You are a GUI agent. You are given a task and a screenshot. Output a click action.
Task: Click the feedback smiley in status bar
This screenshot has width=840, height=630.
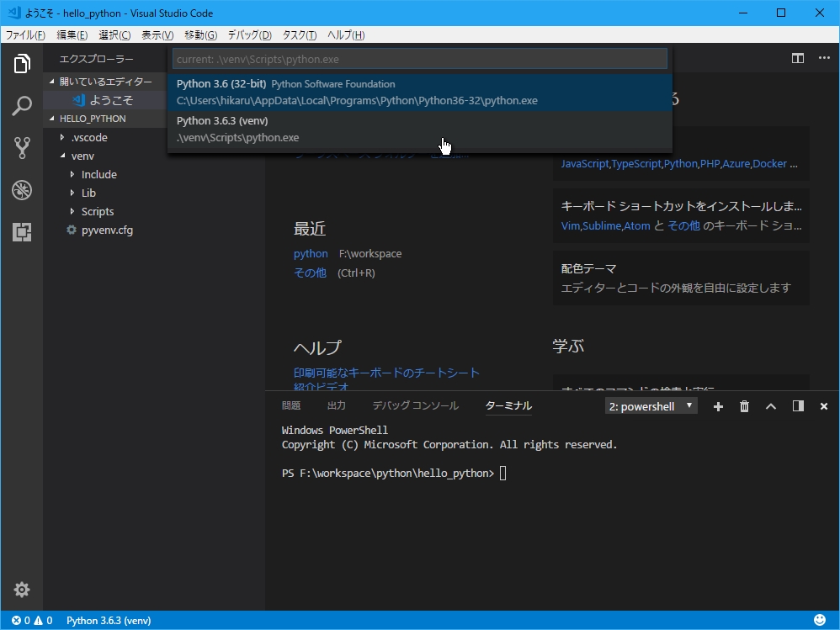coord(820,620)
